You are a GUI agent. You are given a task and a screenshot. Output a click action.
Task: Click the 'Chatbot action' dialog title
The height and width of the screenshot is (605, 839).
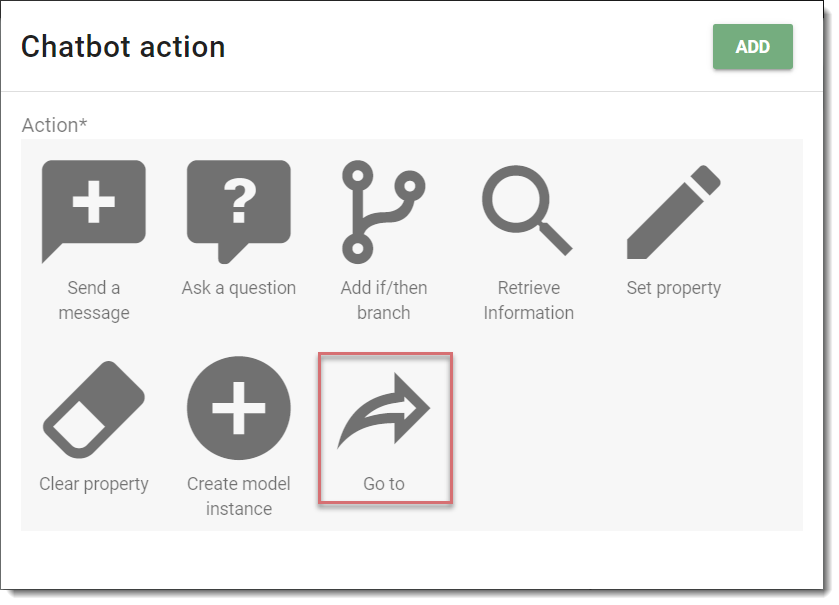click(x=123, y=47)
